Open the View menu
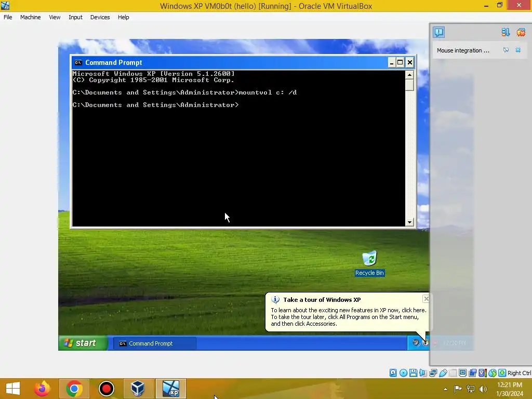Image resolution: width=532 pixels, height=399 pixels. 55,17
